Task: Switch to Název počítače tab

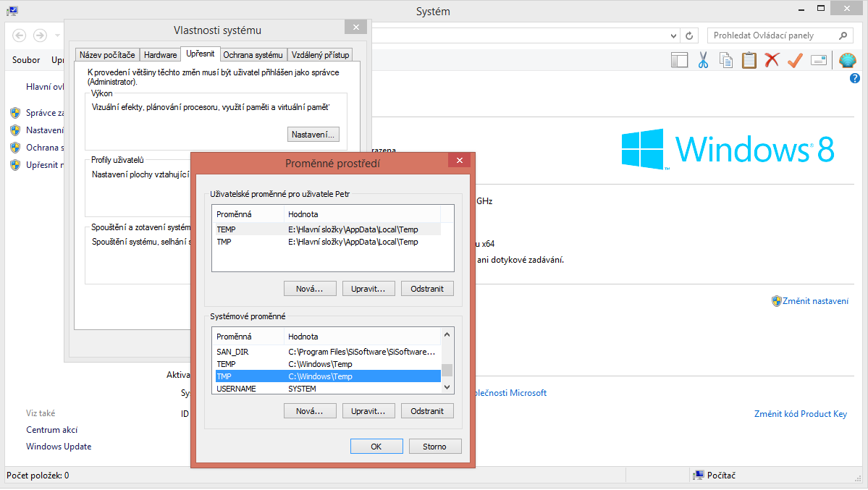Action: pyautogui.click(x=107, y=55)
